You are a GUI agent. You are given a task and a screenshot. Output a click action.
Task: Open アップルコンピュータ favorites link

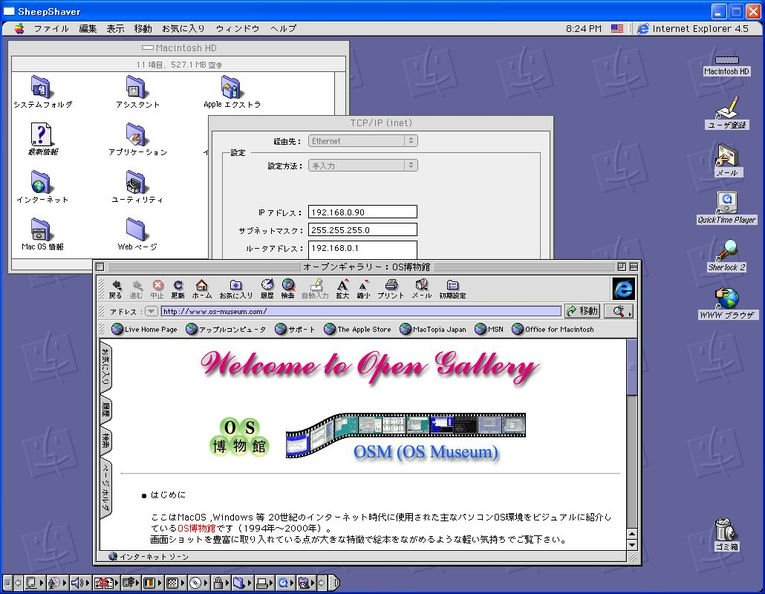[x=226, y=329]
